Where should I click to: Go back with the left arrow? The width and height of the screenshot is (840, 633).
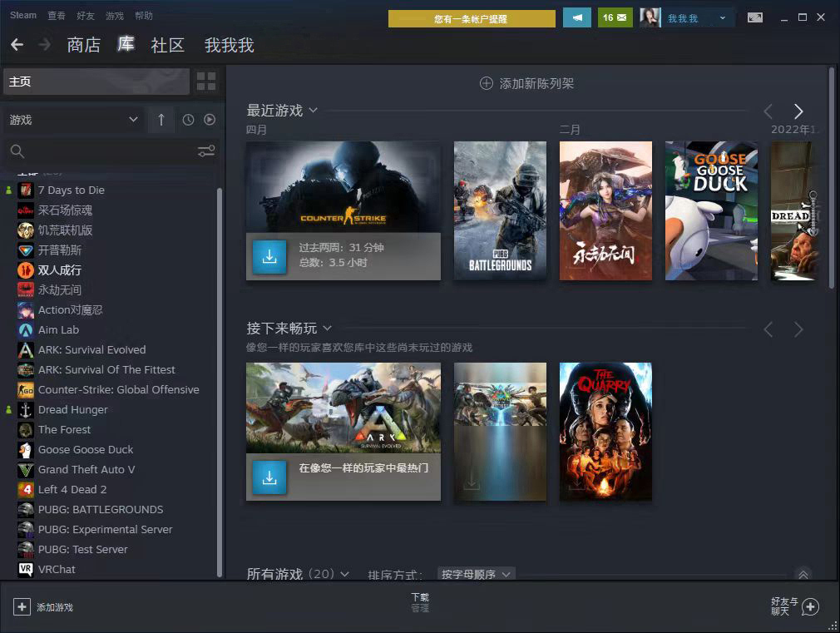tap(17, 45)
